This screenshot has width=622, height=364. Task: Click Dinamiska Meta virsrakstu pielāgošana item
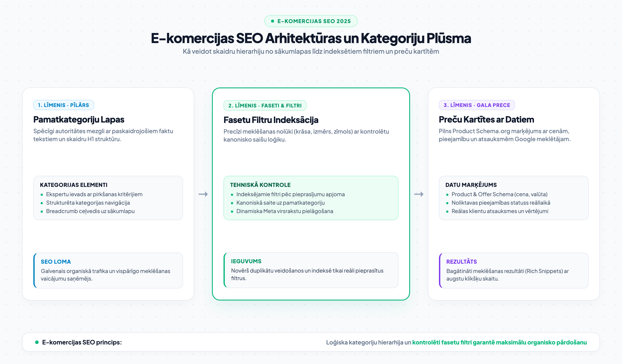285,211
